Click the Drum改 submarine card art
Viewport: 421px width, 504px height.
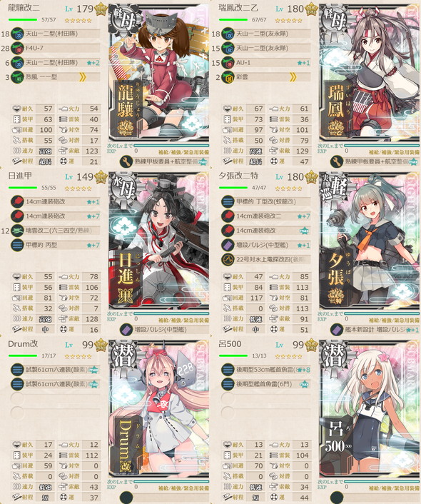pyautogui.click(x=159, y=410)
